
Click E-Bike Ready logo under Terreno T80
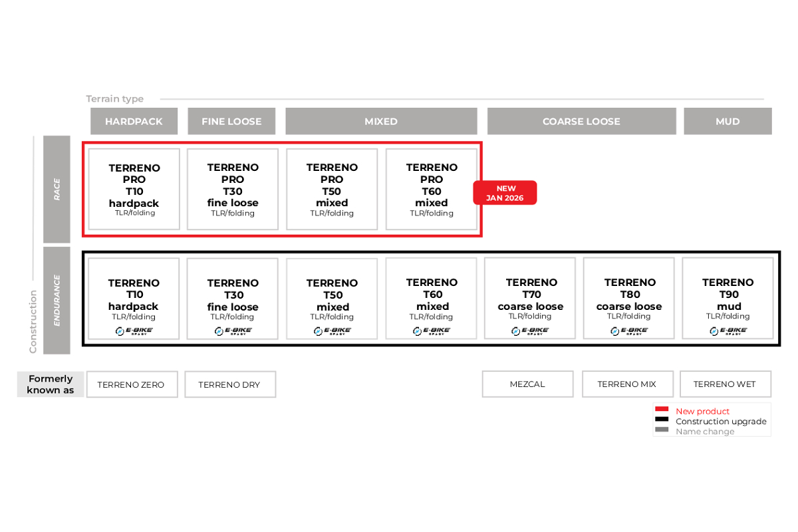pyautogui.click(x=629, y=331)
